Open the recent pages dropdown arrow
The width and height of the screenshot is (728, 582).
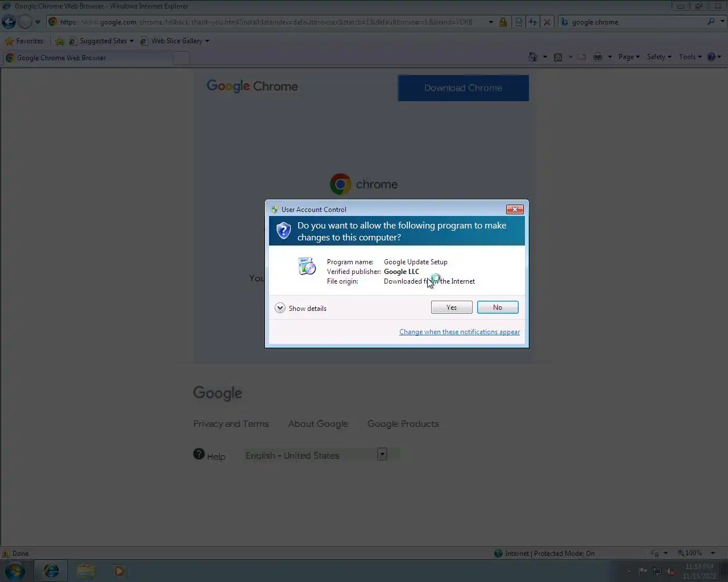(x=38, y=22)
